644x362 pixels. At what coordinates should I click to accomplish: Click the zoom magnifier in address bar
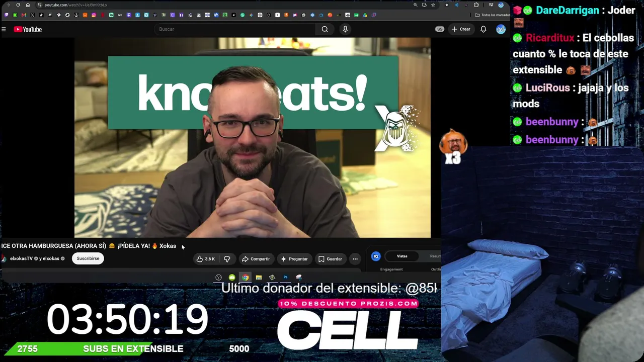(415, 5)
